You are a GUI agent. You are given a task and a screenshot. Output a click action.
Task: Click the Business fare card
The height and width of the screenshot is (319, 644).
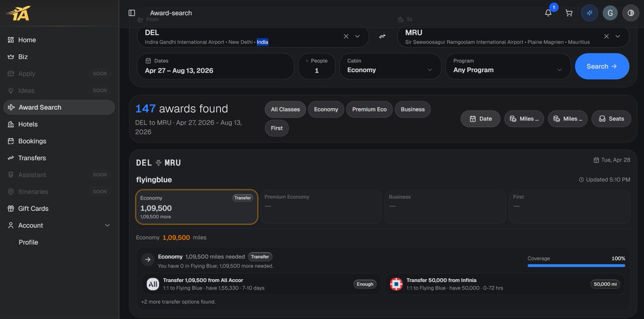tap(445, 207)
